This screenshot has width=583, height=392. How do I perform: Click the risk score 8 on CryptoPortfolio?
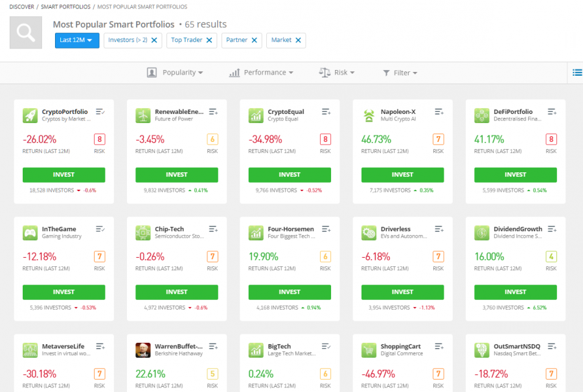(100, 139)
